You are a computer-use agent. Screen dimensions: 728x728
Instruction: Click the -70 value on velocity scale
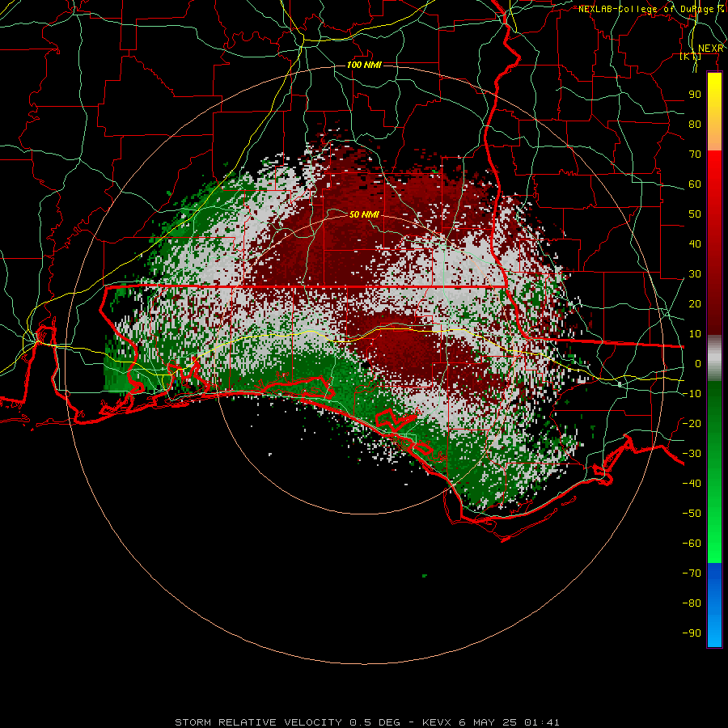pyautogui.click(x=692, y=574)
